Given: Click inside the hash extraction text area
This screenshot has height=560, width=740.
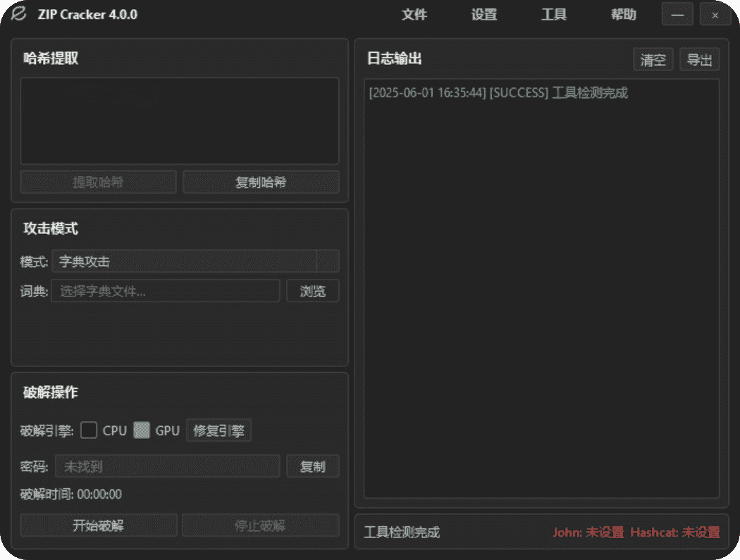Looking at the screenshot, I should tap(179, 121).
